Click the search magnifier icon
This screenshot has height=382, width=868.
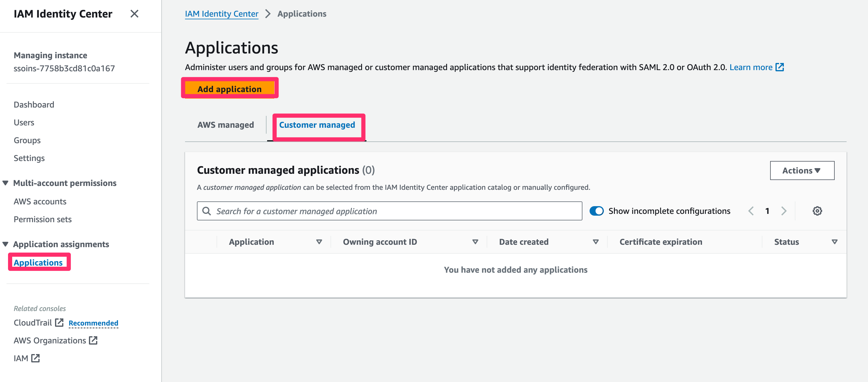tap(206, 211)
